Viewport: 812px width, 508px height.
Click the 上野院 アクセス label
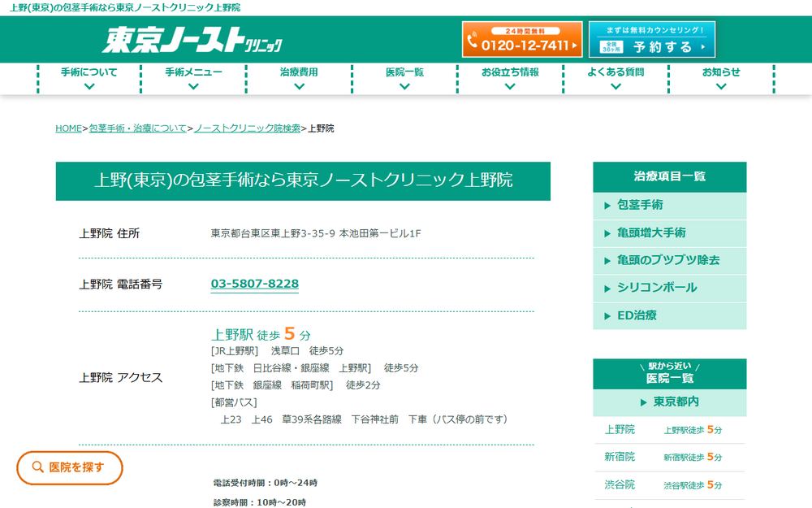121,377
